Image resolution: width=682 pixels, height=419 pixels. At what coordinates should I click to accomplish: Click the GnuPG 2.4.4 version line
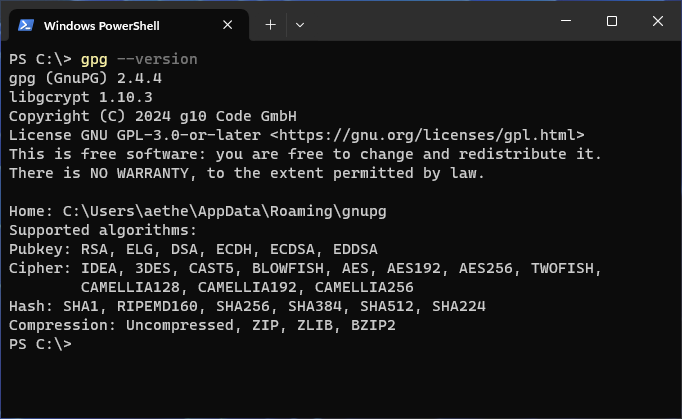[85, 78]
